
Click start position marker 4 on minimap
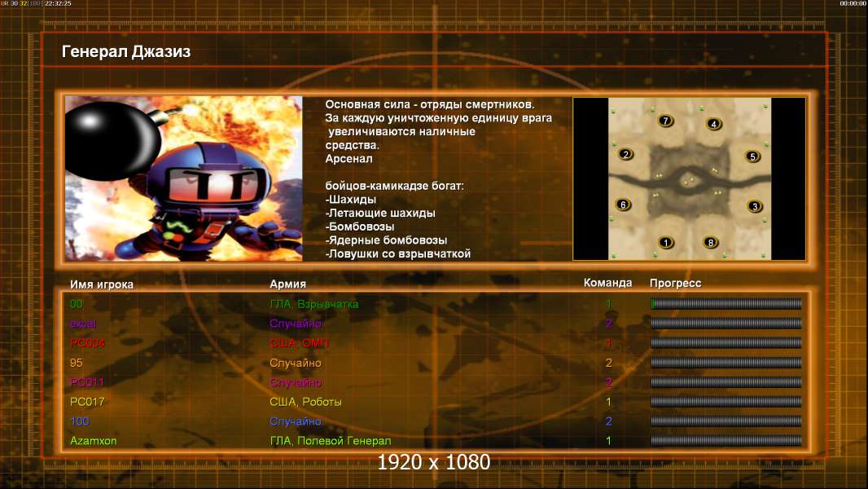(713, 124)
